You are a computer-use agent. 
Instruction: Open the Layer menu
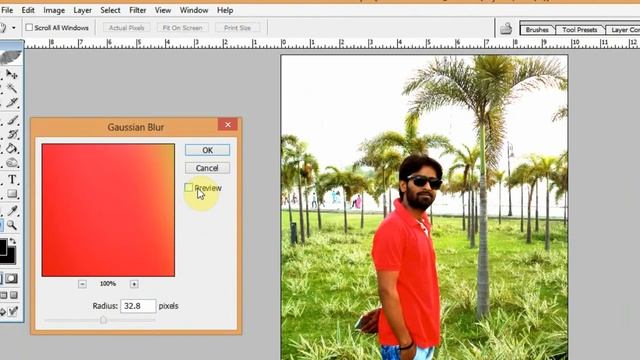click(x=82, y=10)
